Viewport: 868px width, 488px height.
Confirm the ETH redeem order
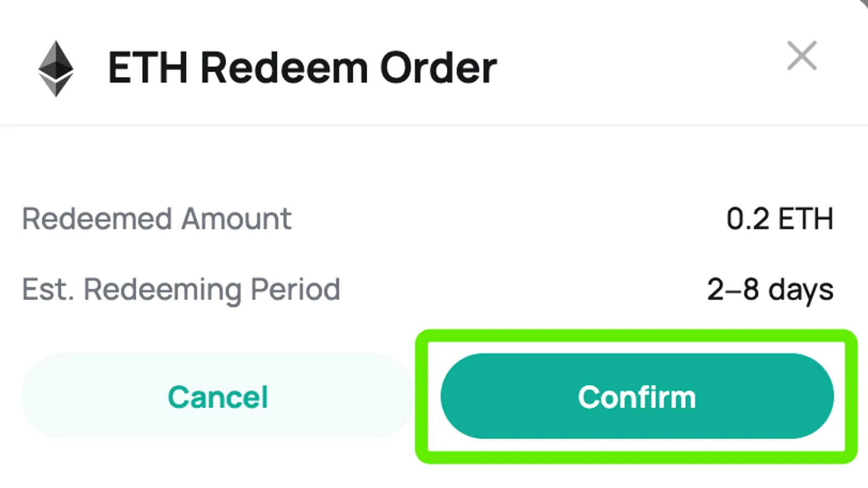pos(637,396)
